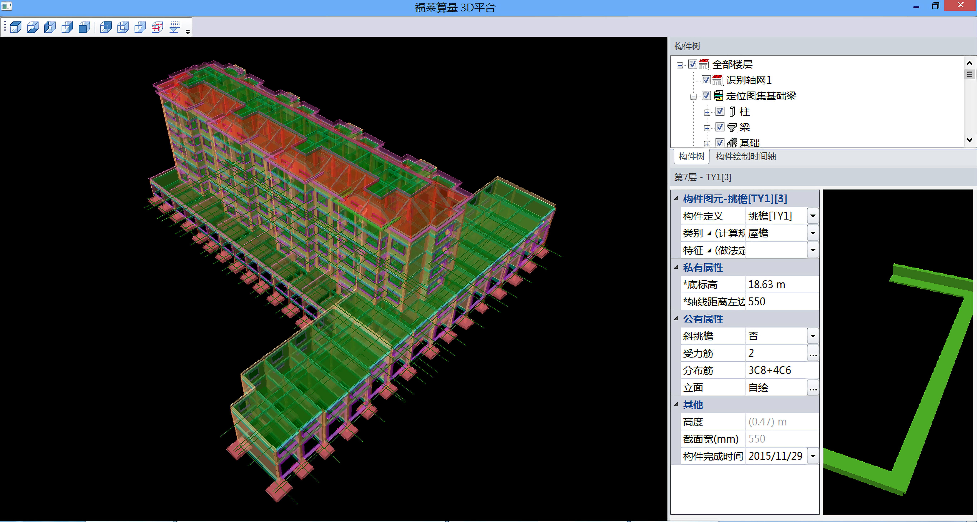Switch to bottom view cube icon
The height and width of the screenshot is (522, 980).
point(33,27)
